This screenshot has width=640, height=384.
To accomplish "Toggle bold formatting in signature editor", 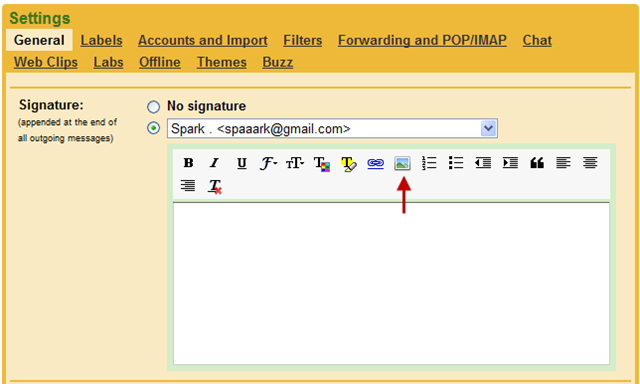I will pos(188,163).
